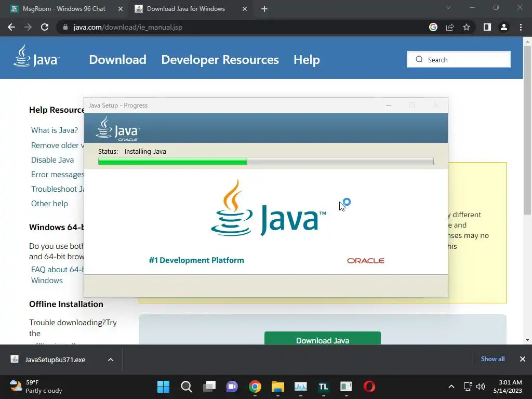
Task: Open the Error messages link
Action: click(57, 175)
